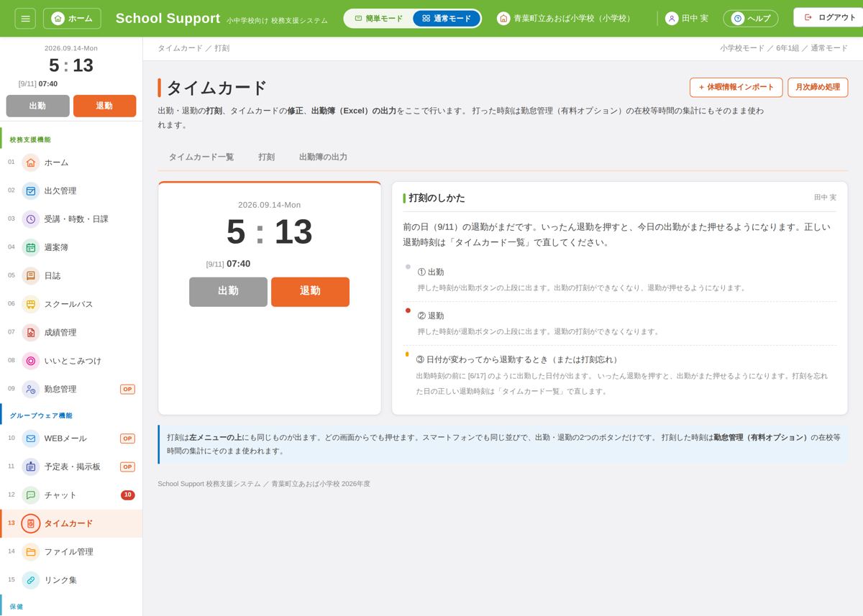Open チャット menu item text
Screen dimensions: 863x616
point(60,495)
